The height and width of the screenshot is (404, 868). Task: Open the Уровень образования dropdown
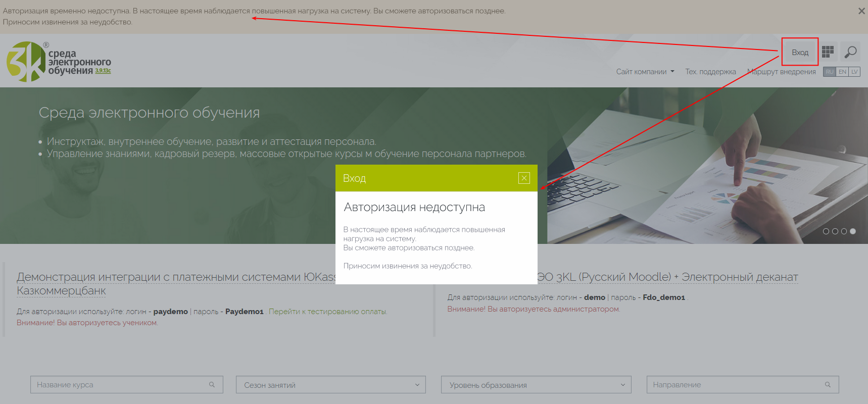click(536, 385)
